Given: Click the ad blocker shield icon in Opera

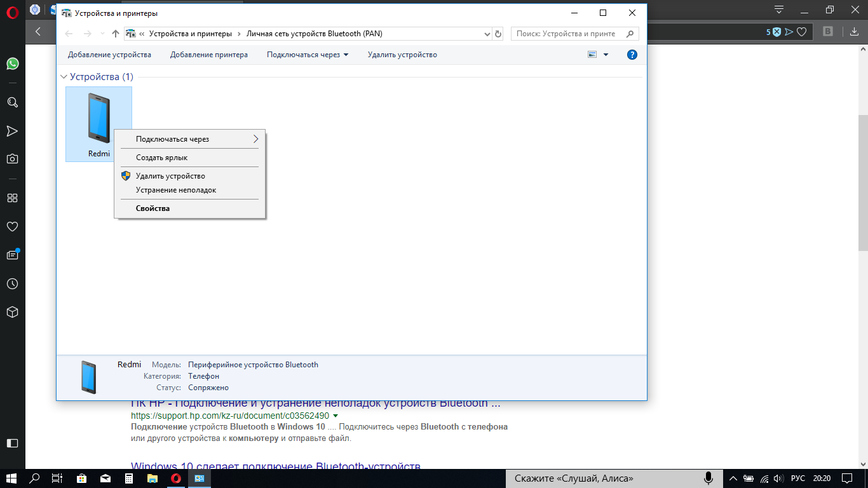Looking at the screenshot, I should point(776,32).
